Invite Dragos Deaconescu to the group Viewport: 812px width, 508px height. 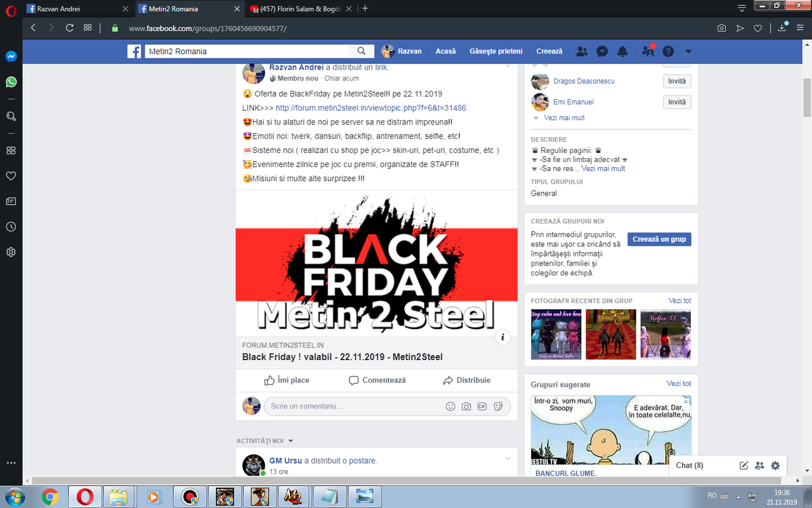coord(677,81)
